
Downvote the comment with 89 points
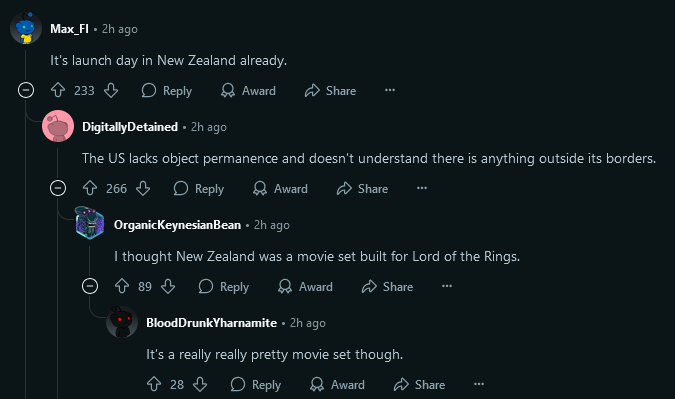tap(168, 286)
